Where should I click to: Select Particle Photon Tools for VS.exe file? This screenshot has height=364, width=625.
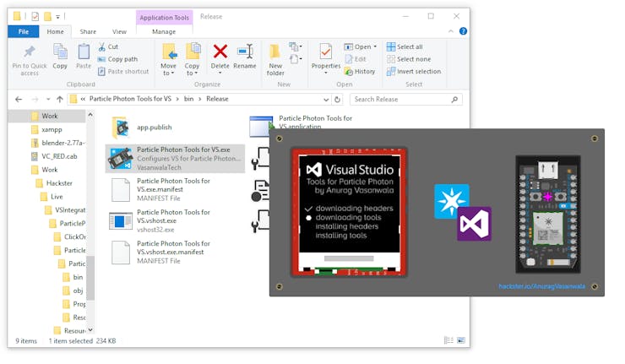(x=176, y=159)
